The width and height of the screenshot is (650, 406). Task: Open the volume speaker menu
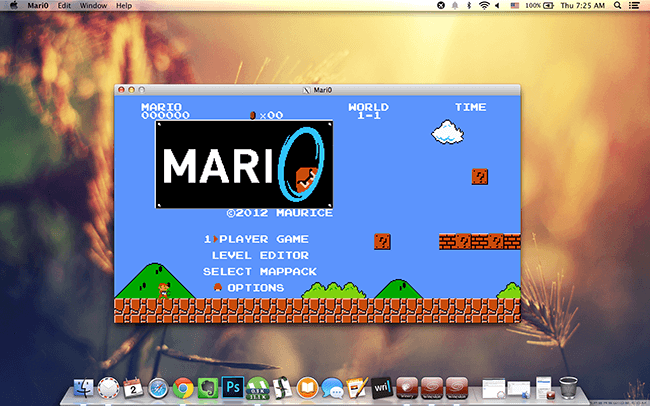pyautogui.click(x=497, y=5)
